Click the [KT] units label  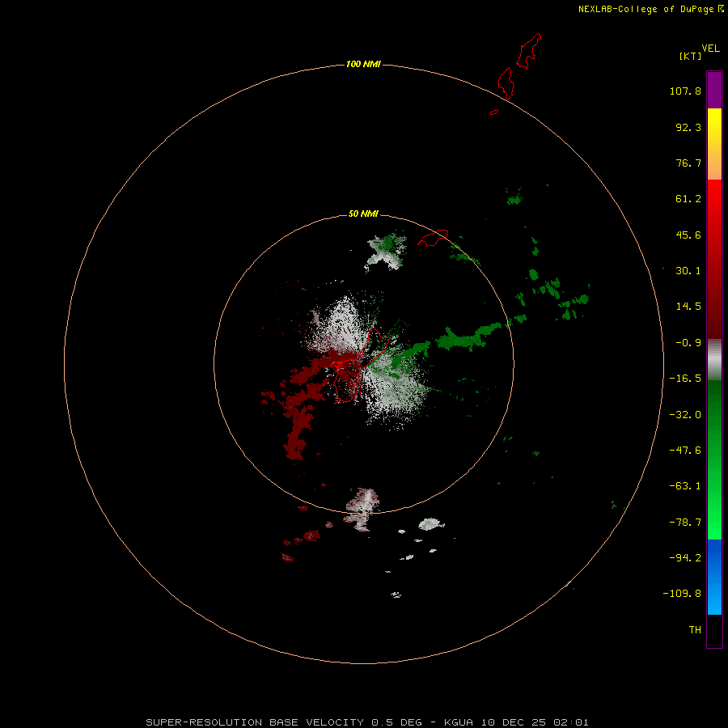[x=690, y=56]
